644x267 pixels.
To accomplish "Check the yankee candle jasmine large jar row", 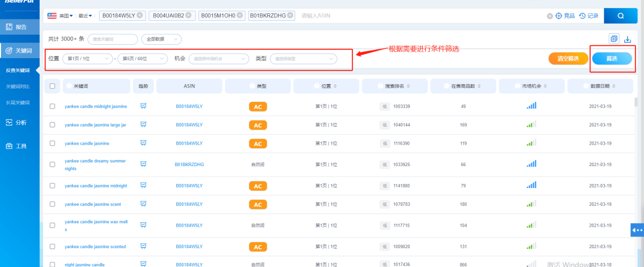I will pyautogui.click(x=52, y=124).
